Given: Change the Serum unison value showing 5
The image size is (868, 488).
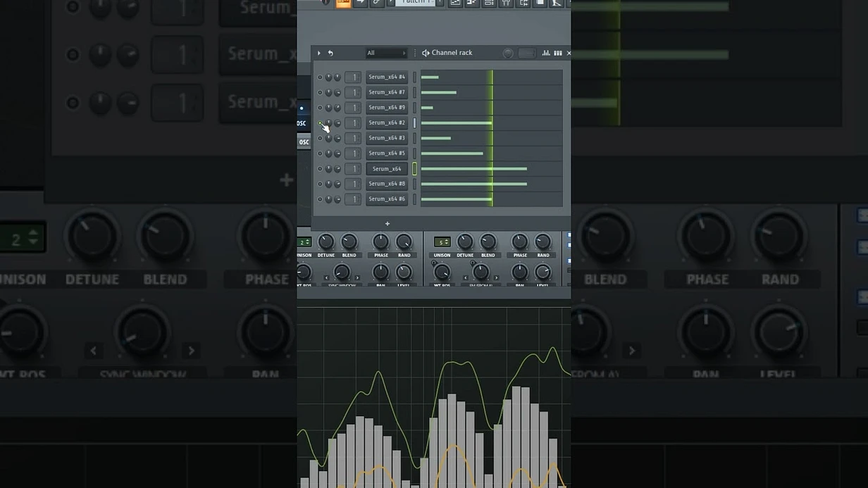Looking at the screenshot, I should [x=442, y=242].
